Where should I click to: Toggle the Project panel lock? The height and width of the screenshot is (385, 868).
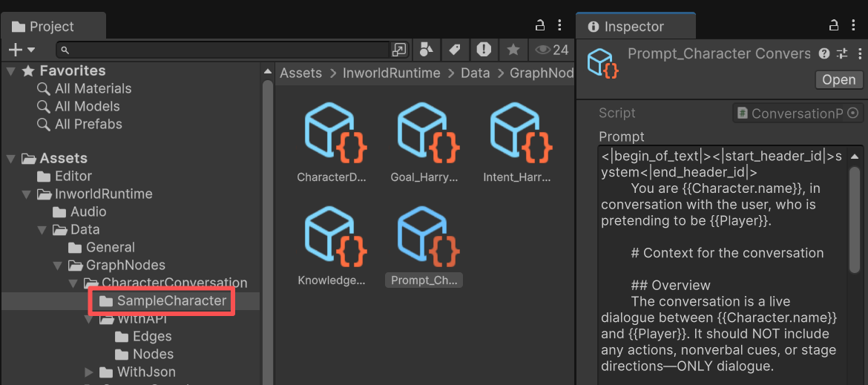pos(541,26)
